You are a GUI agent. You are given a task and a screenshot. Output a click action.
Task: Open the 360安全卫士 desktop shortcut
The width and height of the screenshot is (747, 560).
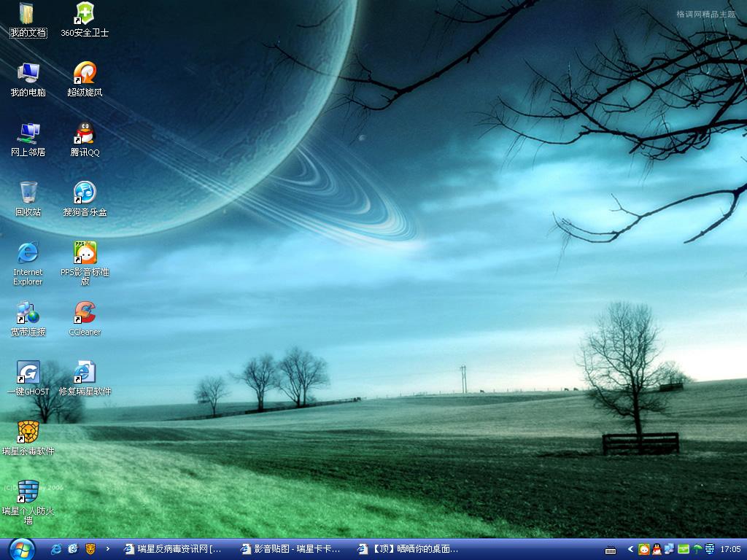pos(85,13)
